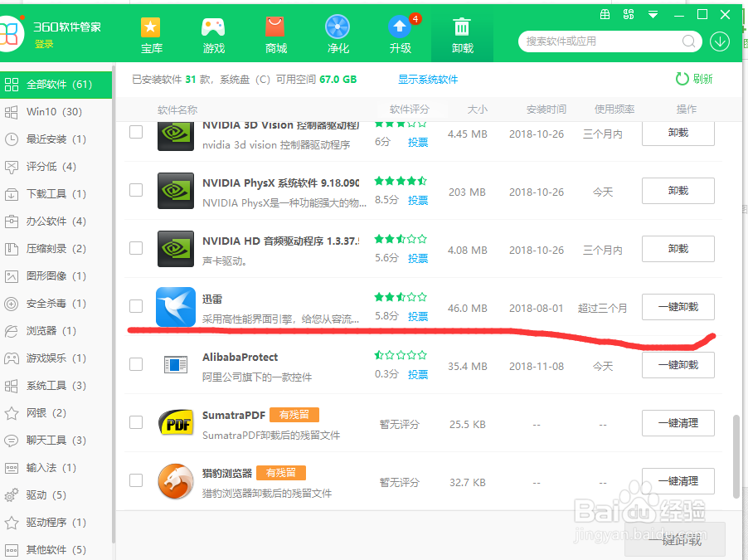
Task: Click the 图形图像 category icon
Action: 12,276
